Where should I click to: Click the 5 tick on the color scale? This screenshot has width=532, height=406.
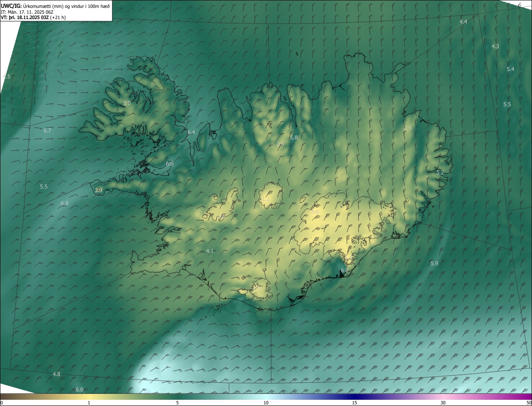[x=177, y=403]
